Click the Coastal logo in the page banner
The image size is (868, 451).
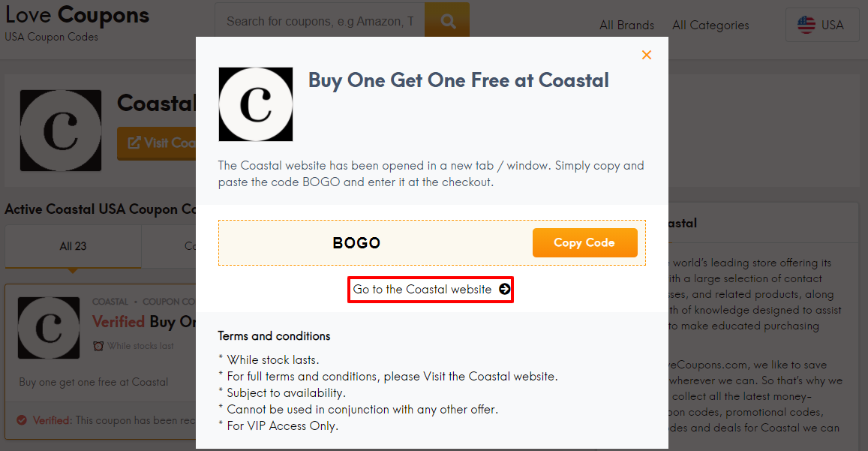coord(61,130)
